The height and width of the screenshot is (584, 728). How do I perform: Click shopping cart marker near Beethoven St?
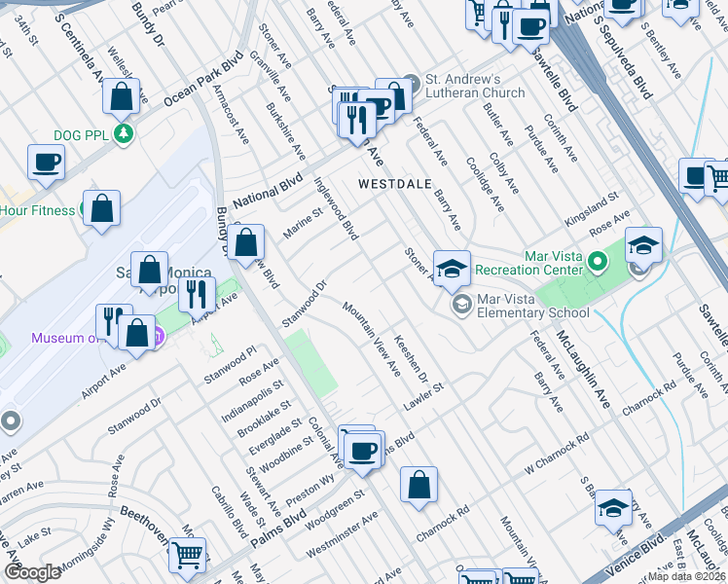coord(188,557)
